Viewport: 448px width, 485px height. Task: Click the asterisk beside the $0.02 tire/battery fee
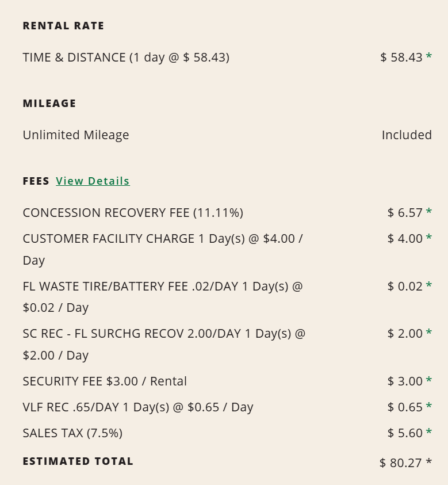click(x=428, y=286)
